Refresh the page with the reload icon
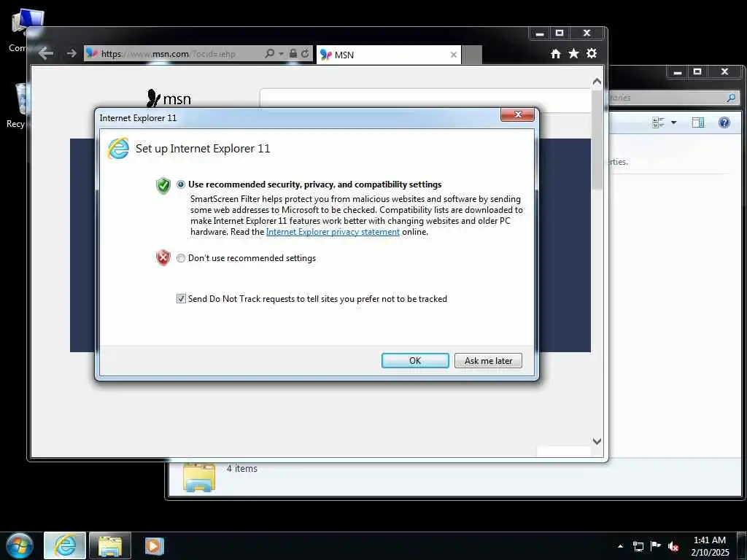 305,53
